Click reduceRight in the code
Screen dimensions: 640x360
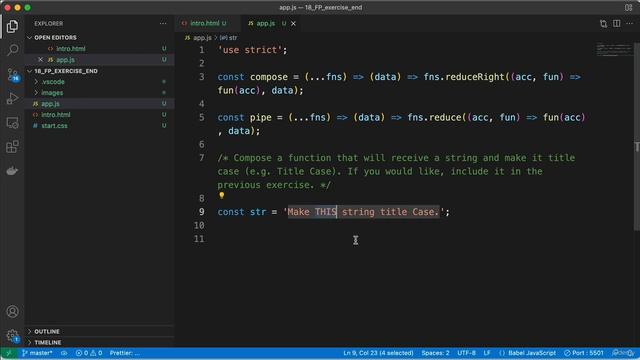coord(475,77)
